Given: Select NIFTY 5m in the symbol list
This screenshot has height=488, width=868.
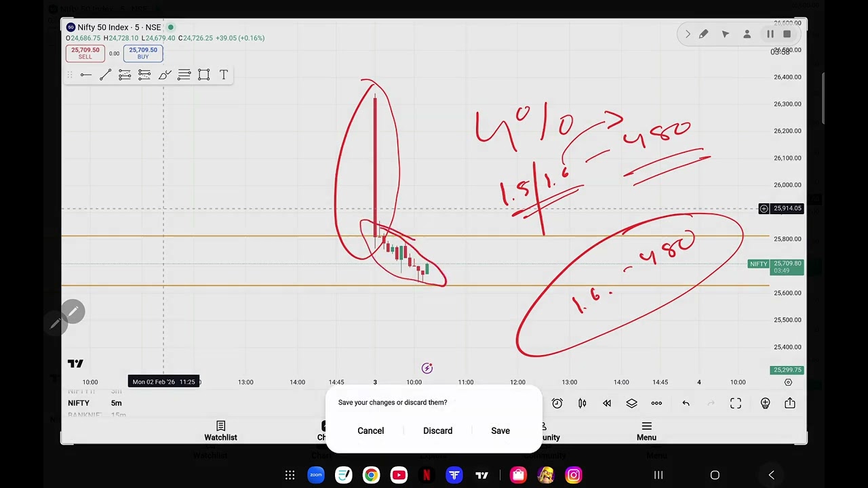Looking at the screenshot, I should (x=95, y=403).
